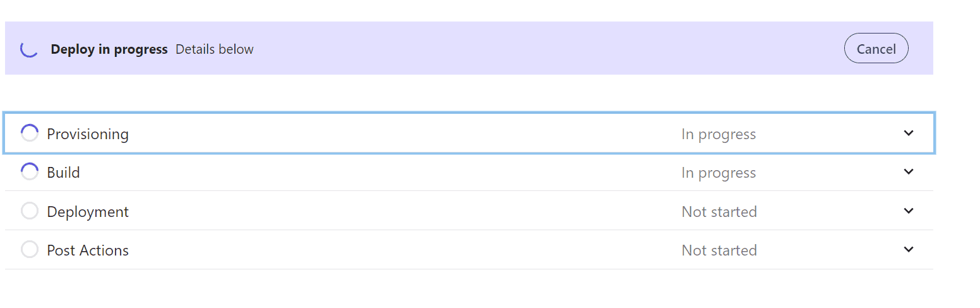Image resolution: width=980 pixels, height=308 pixels.
Task: Click Deployment's Not started status text
Action: click(719, 212)
